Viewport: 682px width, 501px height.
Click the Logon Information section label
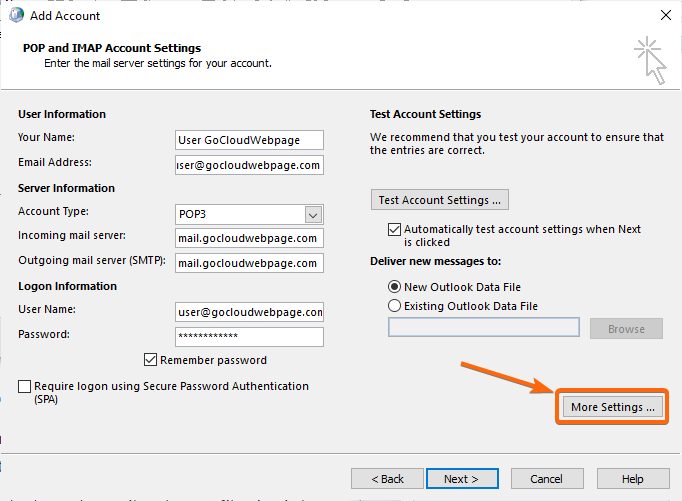click(x=67, y=286)
